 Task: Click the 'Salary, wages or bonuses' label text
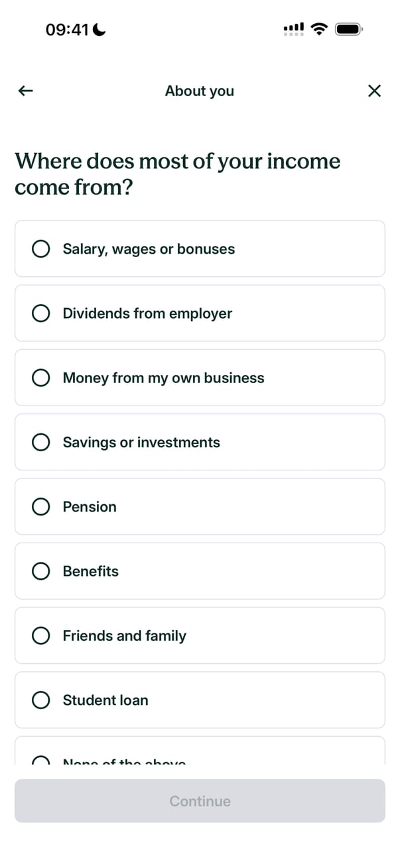point(149,249)
